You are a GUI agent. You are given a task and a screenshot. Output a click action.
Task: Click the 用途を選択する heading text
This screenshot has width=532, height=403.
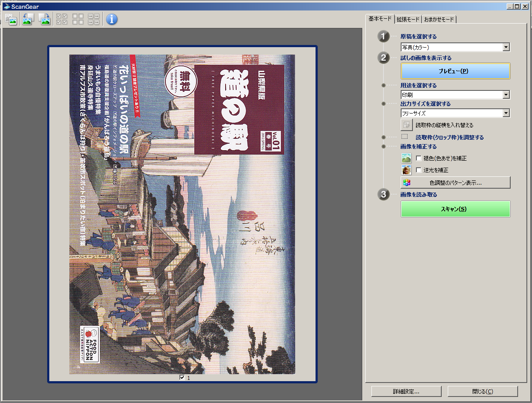tap(419, 86)
